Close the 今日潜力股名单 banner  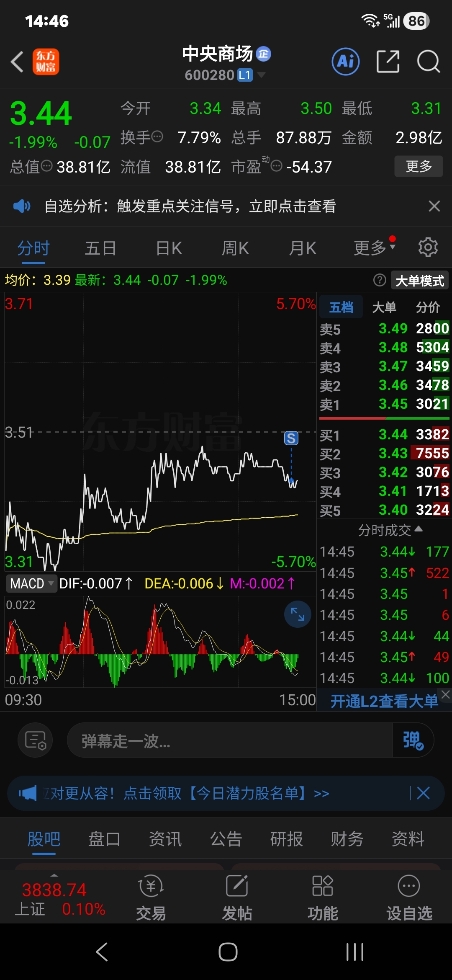pos(423,793)
